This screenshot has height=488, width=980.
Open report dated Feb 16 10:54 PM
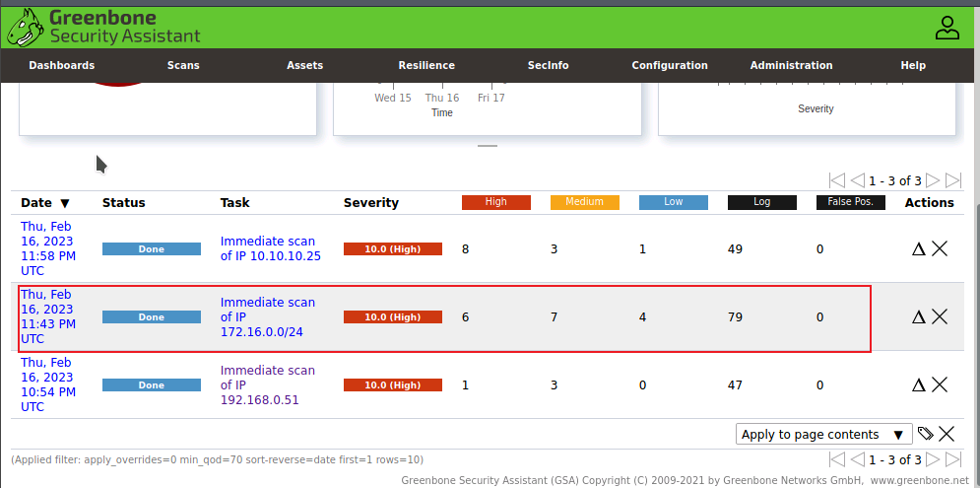[47, 384]
